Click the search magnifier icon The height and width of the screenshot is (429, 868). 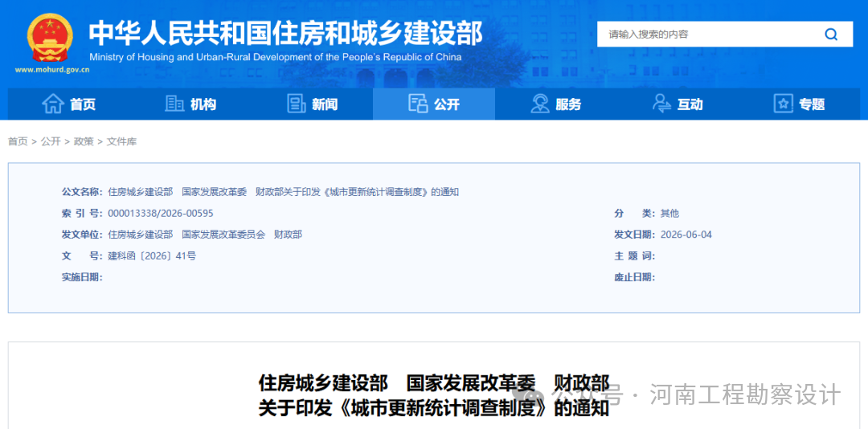tap(831, 35)
